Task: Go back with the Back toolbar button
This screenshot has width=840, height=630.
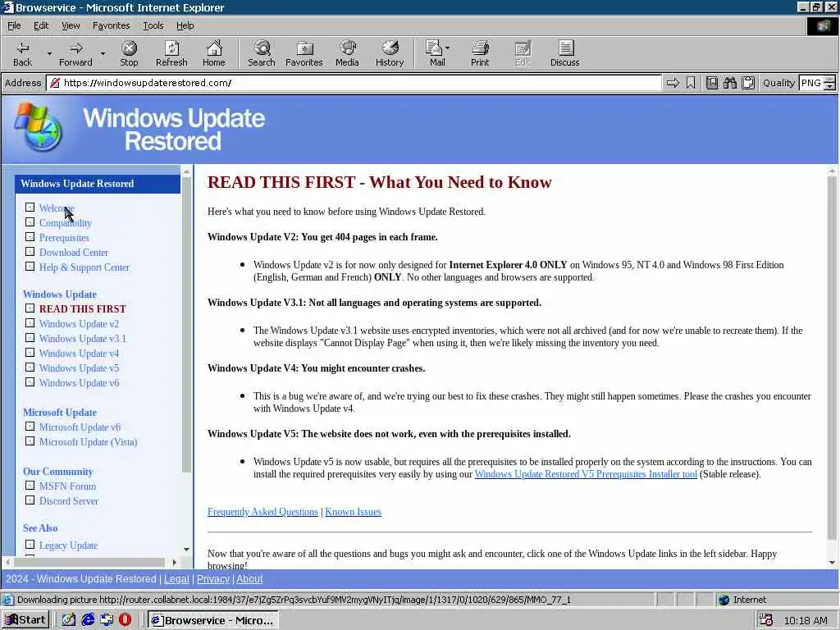Action: point(22,53)
